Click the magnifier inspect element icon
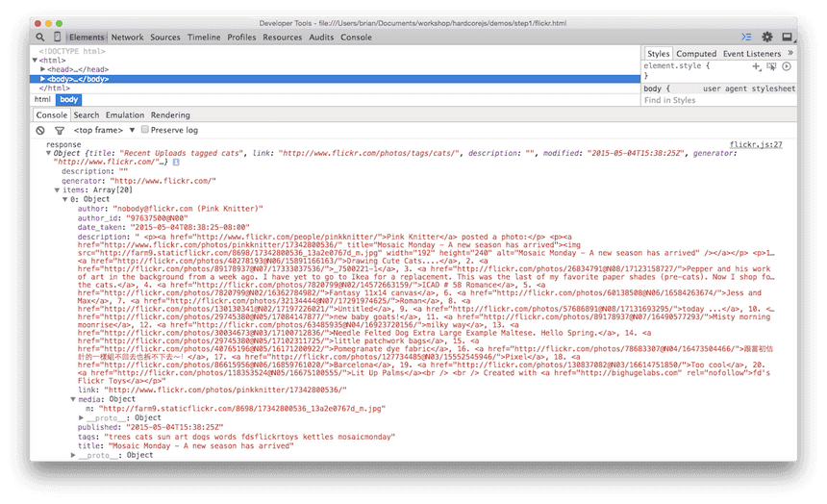This screenshot has height=504, width=827. tap(40, 38)
